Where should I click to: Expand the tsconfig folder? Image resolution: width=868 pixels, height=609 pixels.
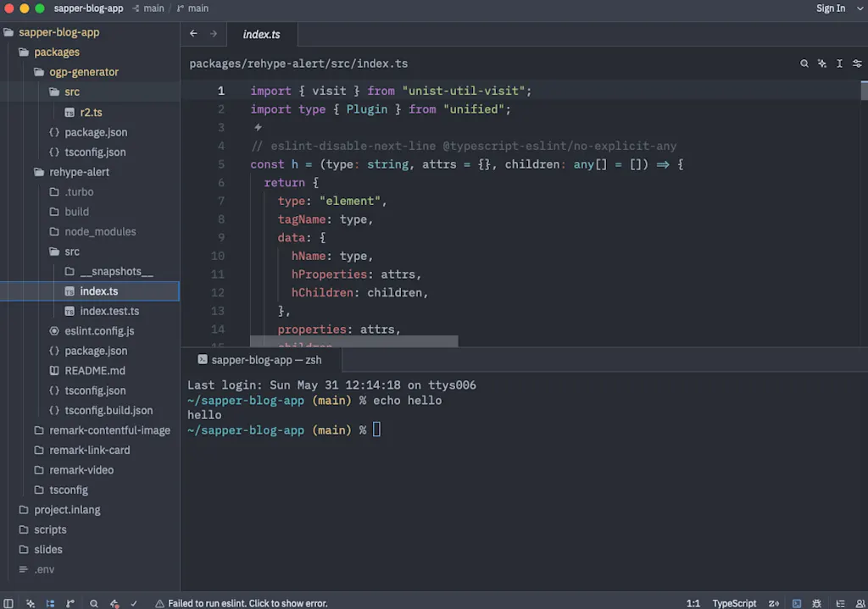click(x=90, y=490)
